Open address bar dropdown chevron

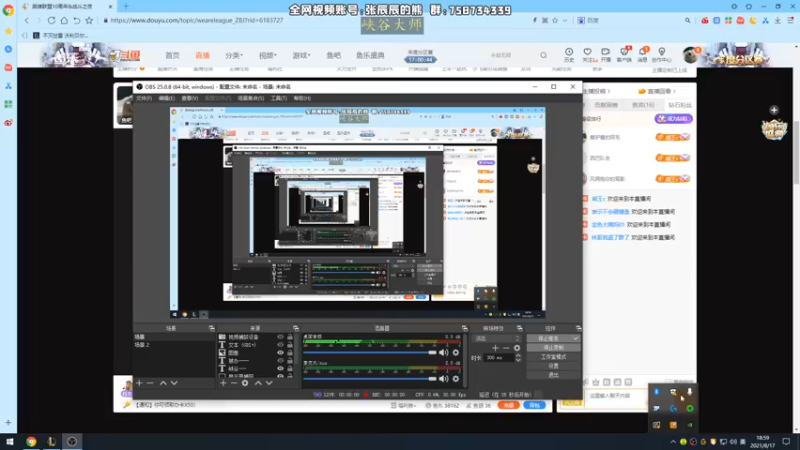click(565, 20)
